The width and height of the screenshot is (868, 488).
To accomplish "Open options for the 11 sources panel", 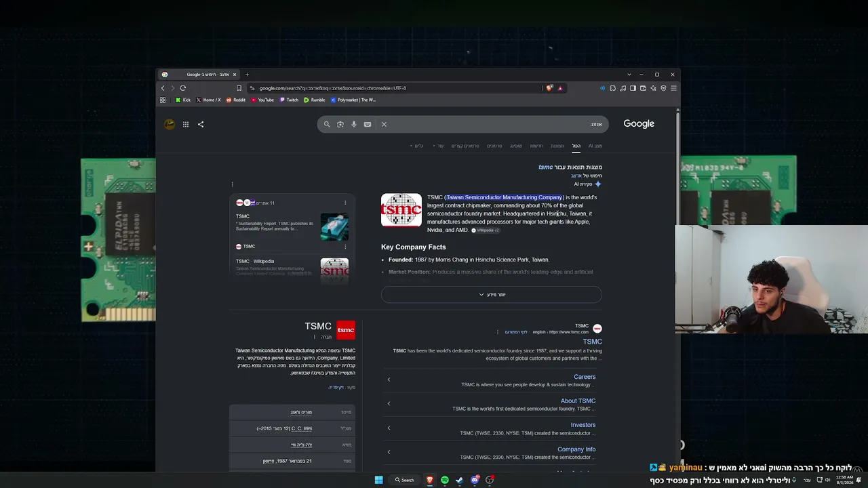I will pos(345,203).
